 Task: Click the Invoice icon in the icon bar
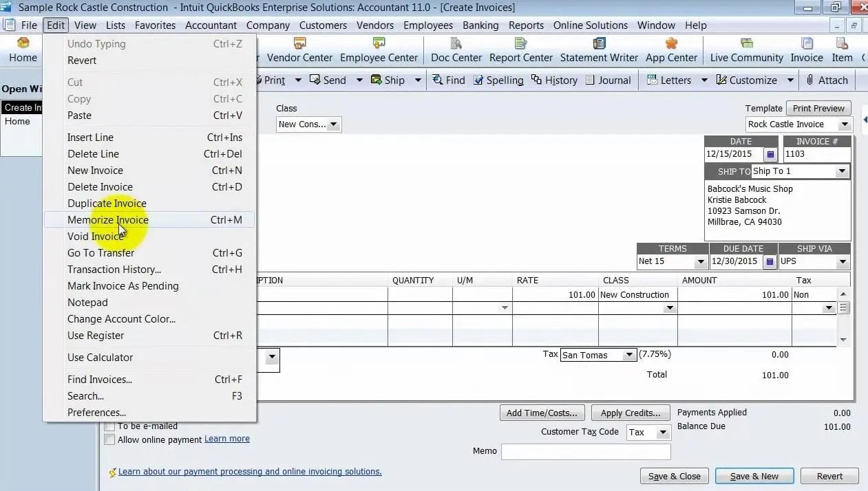pos(807,51)
